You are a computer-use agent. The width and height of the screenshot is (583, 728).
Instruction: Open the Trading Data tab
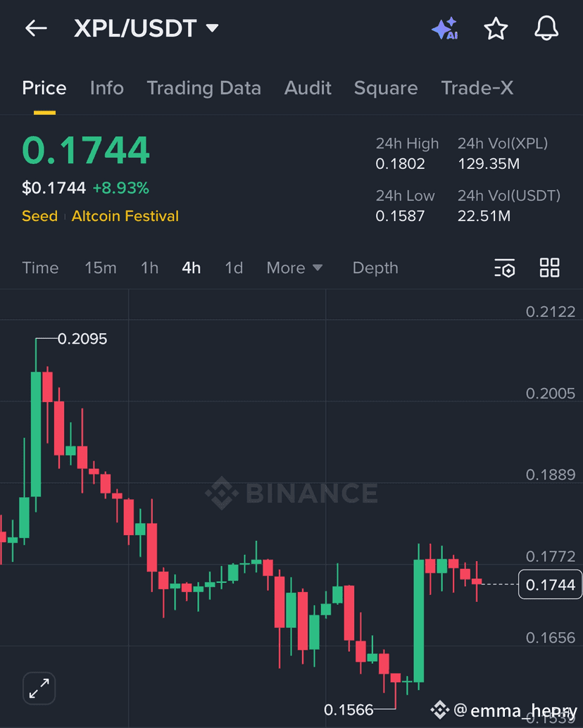(203, 88)
